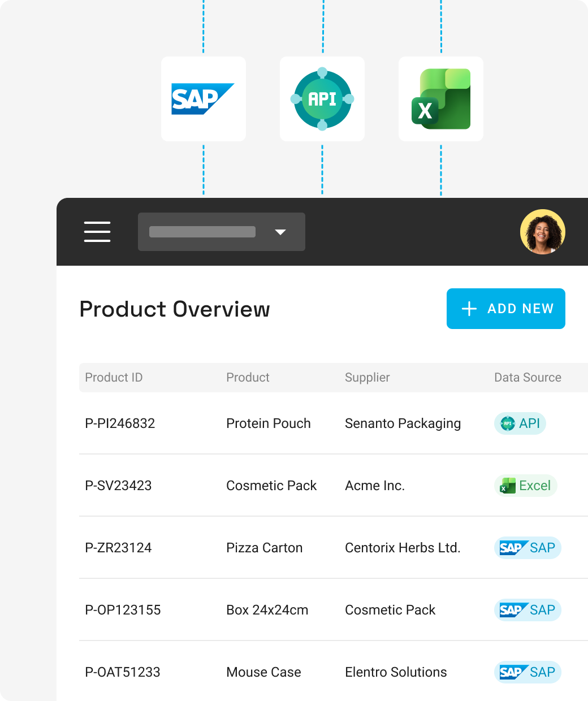
Task: Expand the header dropdown selector
Action: coord(222,232)
